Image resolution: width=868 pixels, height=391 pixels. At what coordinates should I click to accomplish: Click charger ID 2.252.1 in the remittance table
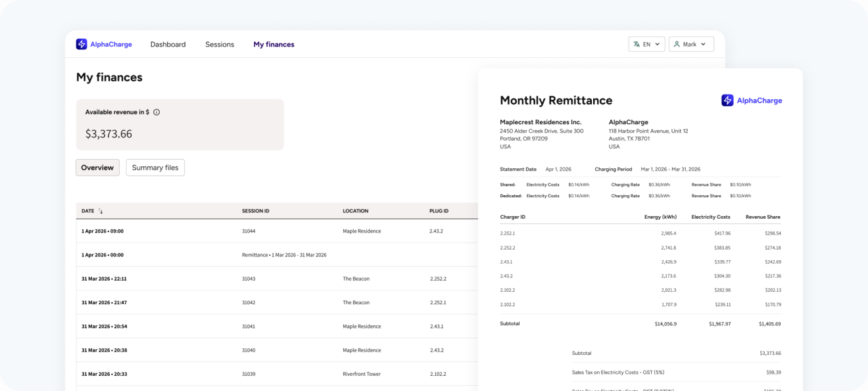click(x=507, y=233)
